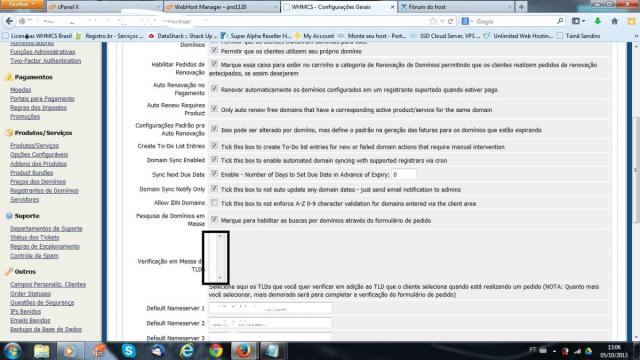Open the downloads green arrow icon
This screenshot has width=640, height=360.
598,21
